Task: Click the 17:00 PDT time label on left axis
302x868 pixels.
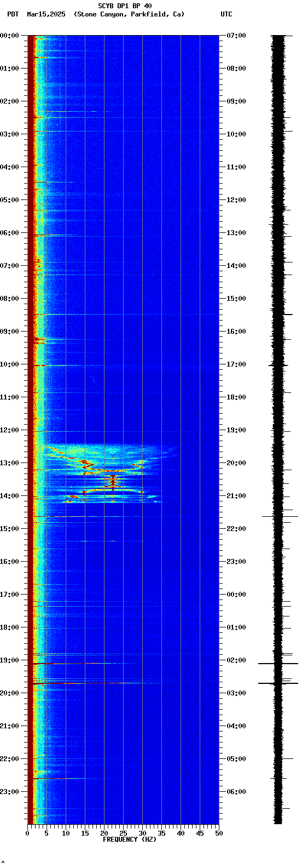Action: [x=10, y=595]
